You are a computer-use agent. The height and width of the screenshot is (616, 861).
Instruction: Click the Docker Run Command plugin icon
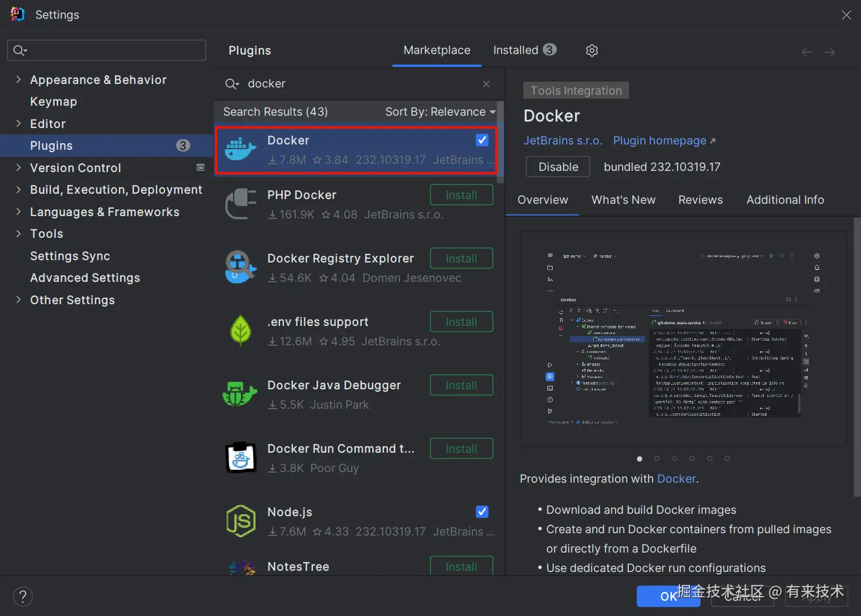point(241,457)
